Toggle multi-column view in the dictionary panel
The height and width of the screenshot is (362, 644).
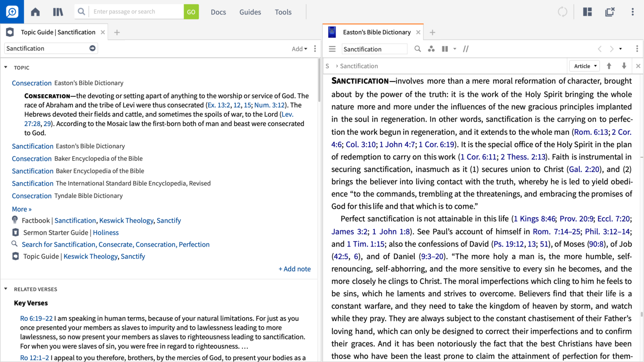click(445, 49)
